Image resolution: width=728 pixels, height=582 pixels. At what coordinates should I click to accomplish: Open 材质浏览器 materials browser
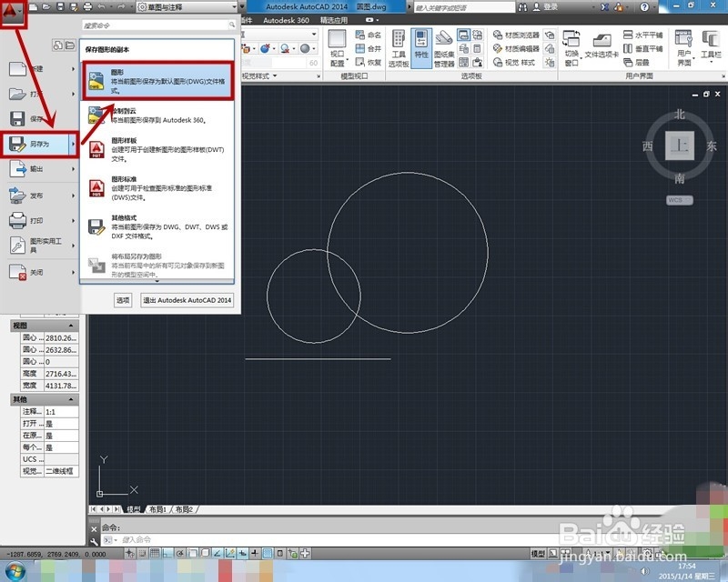click(516, 35)
